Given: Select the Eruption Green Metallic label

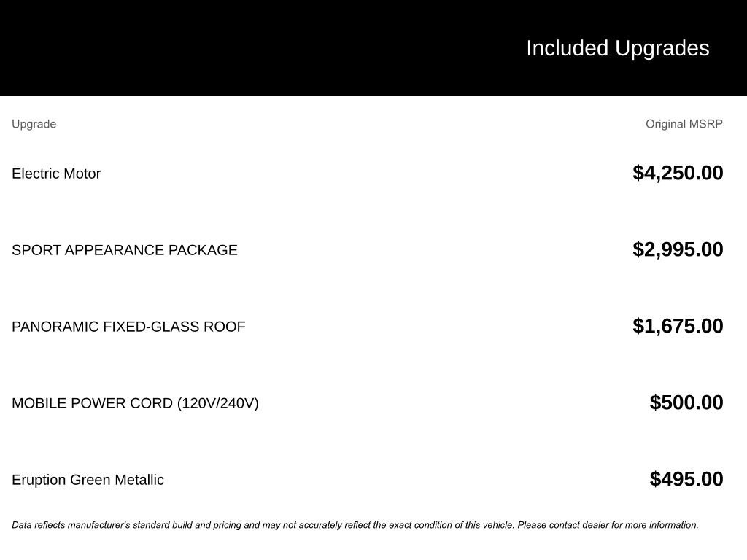Looking at the screenshot, I should [x=88, y=480].
